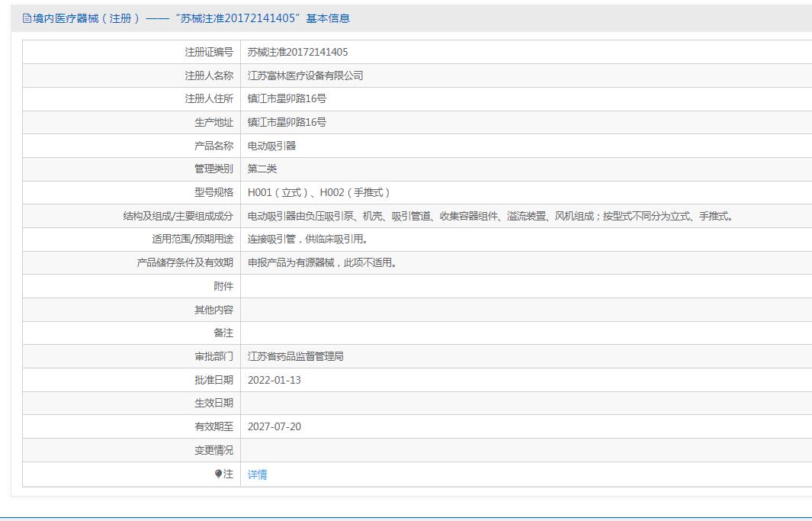Click expiry date 2027-07-20
This screenshot has height=521, width=812.
point(274,426)
